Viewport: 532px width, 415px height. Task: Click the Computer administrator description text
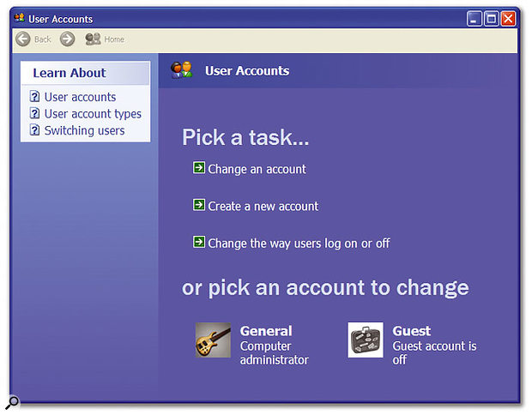tap(274, 353)
